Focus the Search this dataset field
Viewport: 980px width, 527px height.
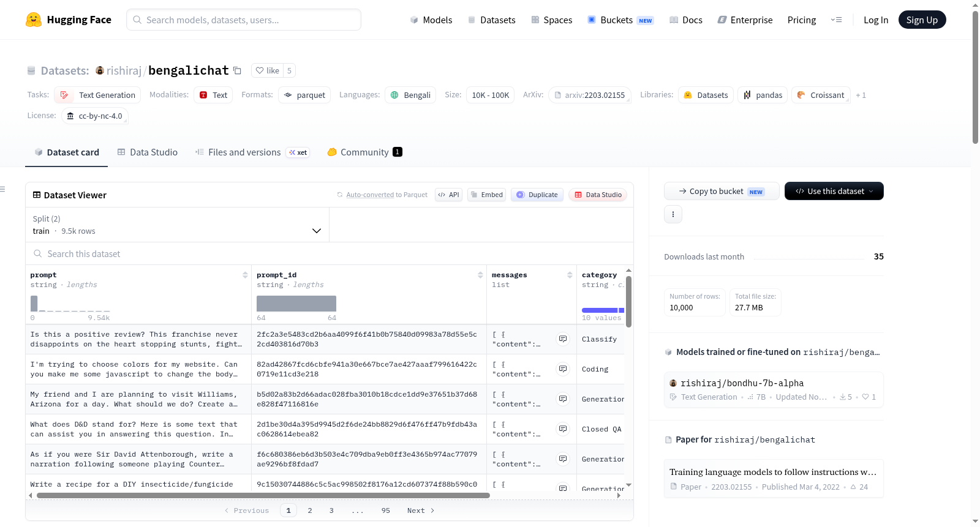coord(330,253)
